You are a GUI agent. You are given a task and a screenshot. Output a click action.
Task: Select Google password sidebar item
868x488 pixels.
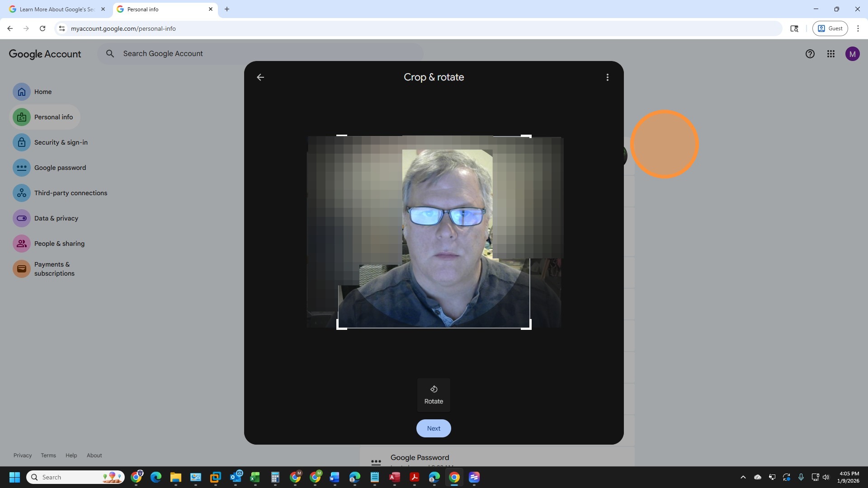(60, 168)
